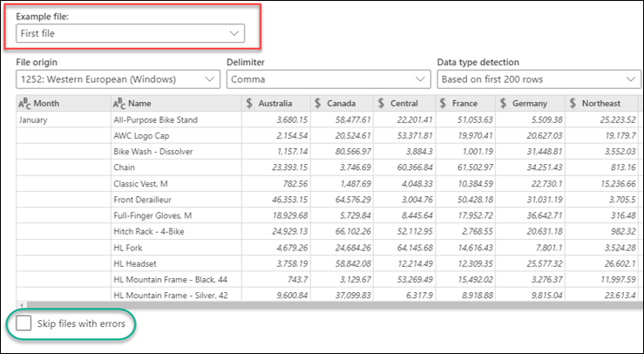Open the File origin dropdown
The height and width of the screenshot is (354, 644).
click(x=118, y=79)
